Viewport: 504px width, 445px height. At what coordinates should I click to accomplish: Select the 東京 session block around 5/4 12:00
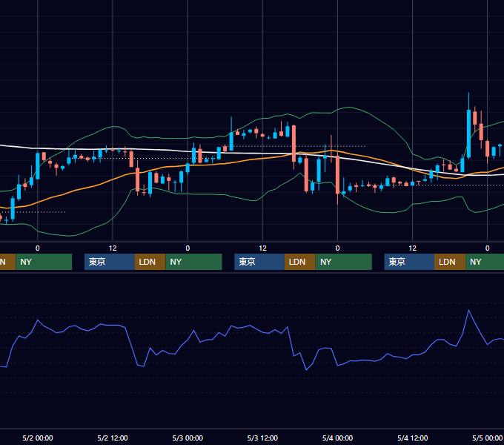(409, 262)
